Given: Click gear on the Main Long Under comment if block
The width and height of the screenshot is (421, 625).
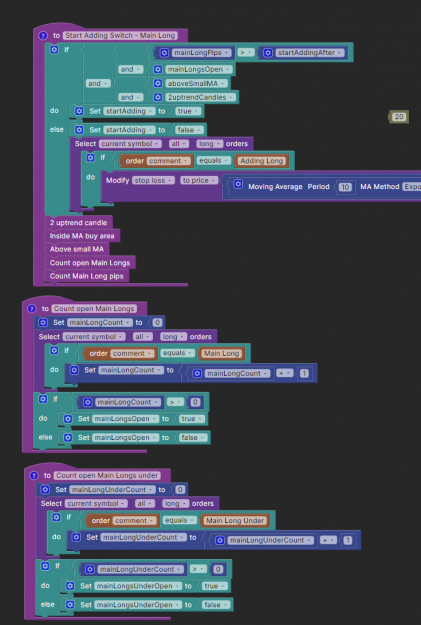Looking at the screenshot, I should pos(57,517).
